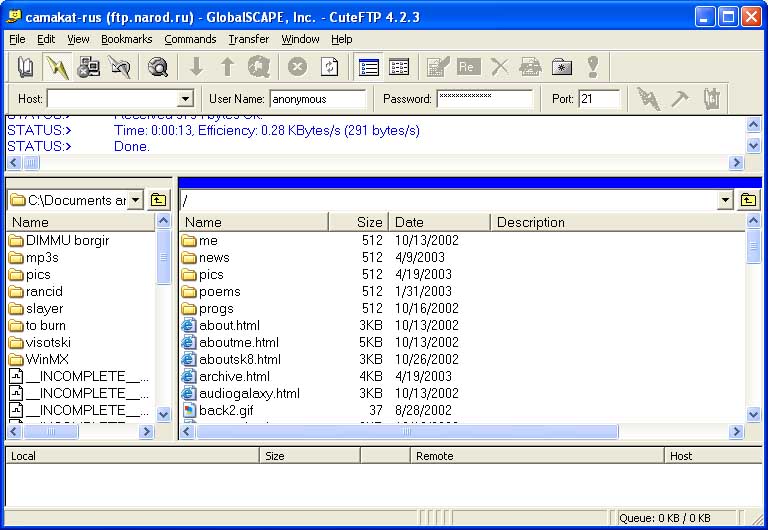This screenshot has width=768, height=530.
Task: Click the Edit file toolbar icon
Action: point(438,67)
